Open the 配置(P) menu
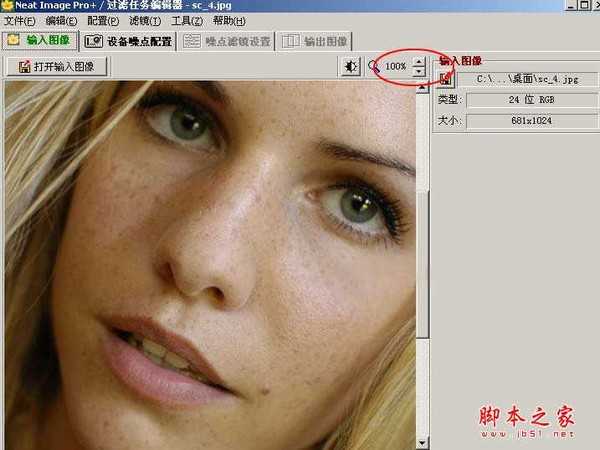600x450 pixels. coord(103,21)
